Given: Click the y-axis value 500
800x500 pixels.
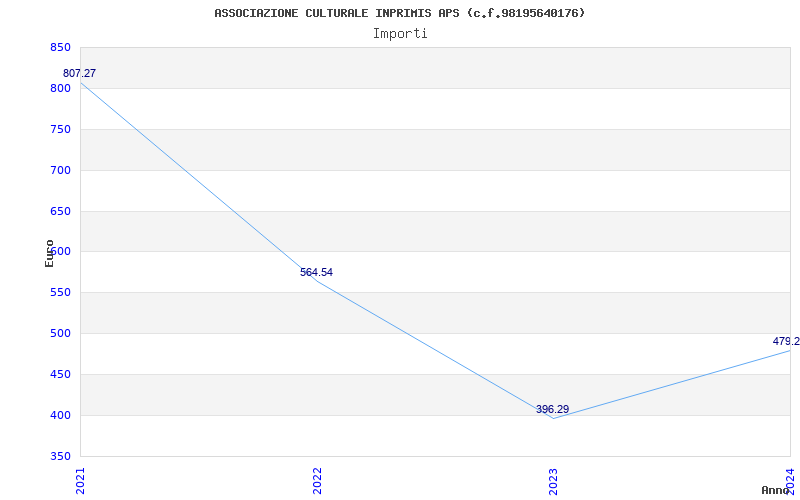Looking at the screenshot, I should 60,334.
